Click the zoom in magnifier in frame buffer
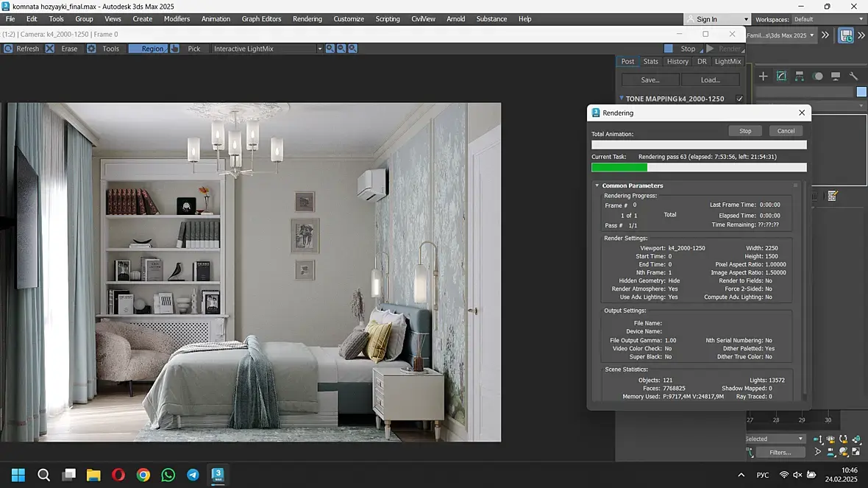 click(x=330, y=49)
